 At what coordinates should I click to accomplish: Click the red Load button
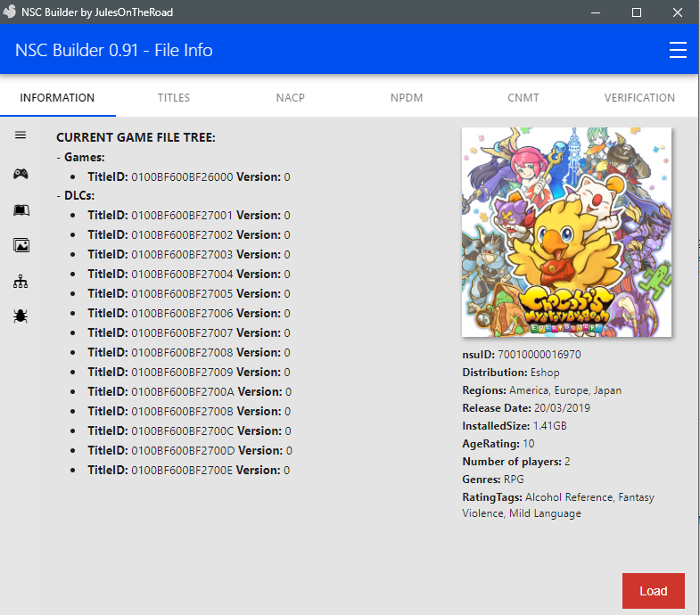pos(653,591)
